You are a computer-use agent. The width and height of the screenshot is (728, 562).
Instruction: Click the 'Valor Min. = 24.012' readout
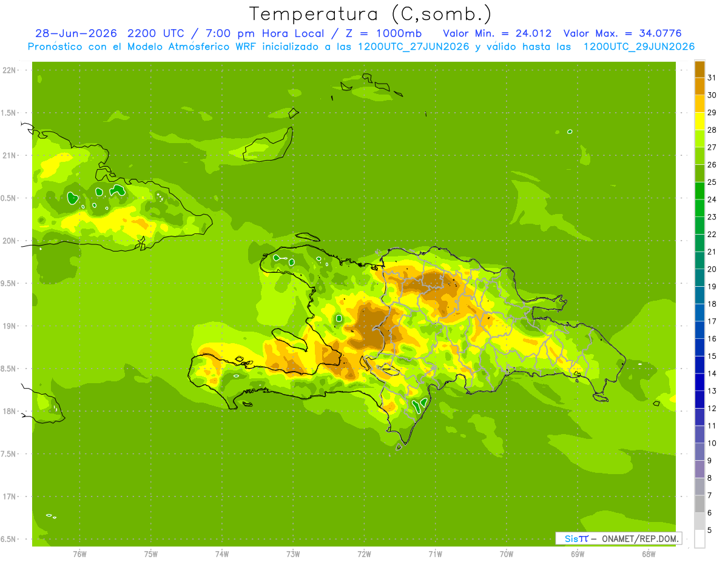(497, 33)
